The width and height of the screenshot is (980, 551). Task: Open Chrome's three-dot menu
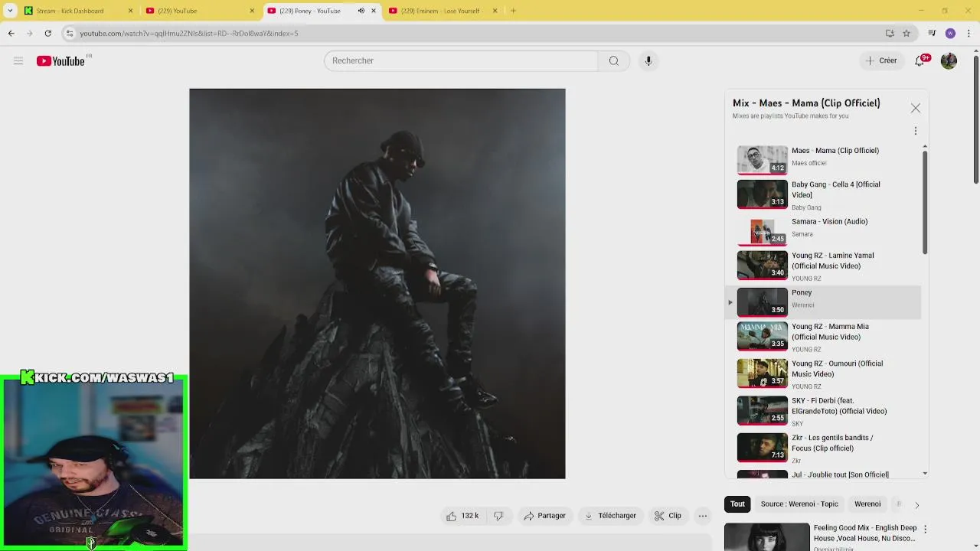(x=969, y=33)
